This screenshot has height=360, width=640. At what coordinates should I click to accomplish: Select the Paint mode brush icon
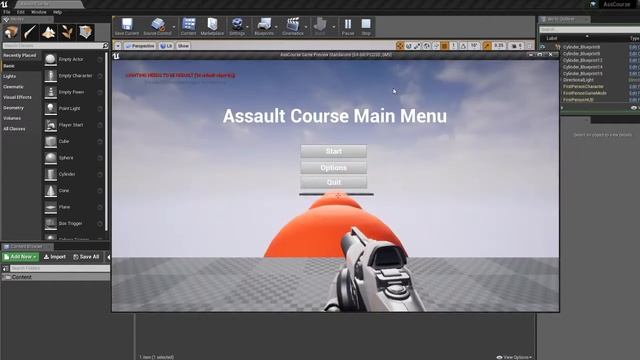[x=30, y=32]
